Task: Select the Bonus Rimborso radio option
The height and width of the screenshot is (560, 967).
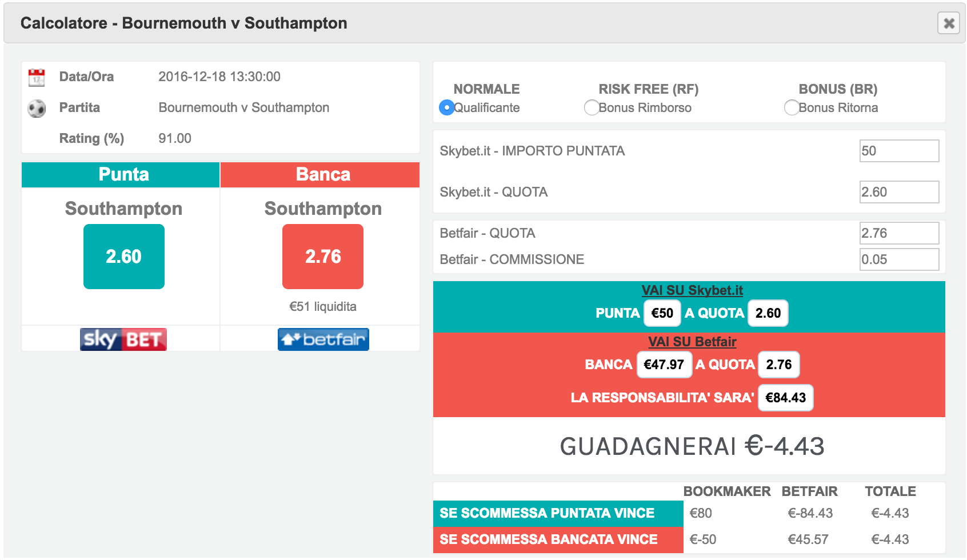Action: coord(592,107)
